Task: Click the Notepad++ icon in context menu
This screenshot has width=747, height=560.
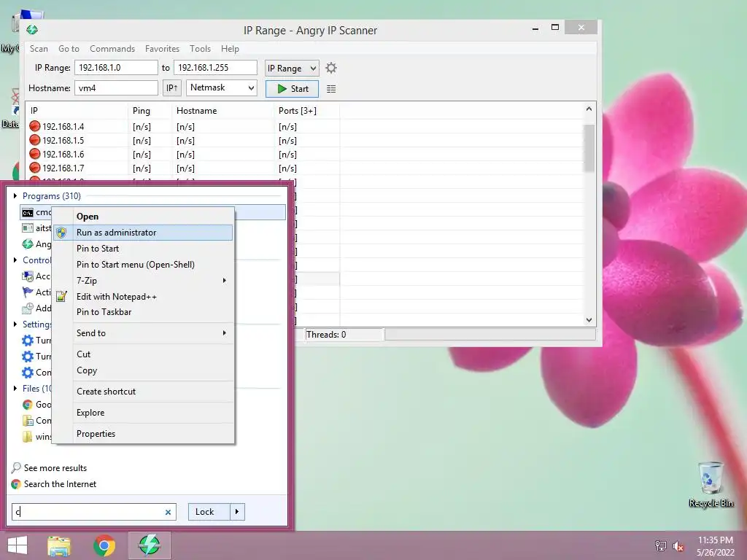Action: [x=61, y=297]
